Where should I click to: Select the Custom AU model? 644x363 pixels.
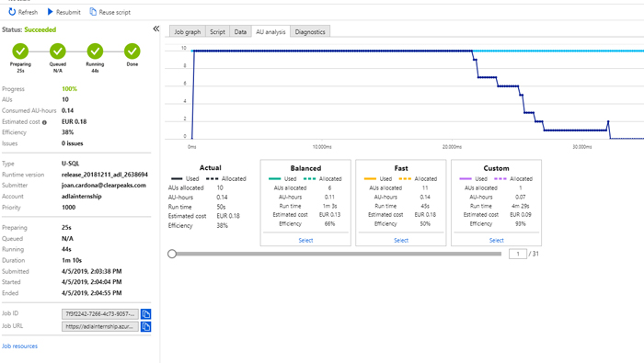(x=496, y=241)
